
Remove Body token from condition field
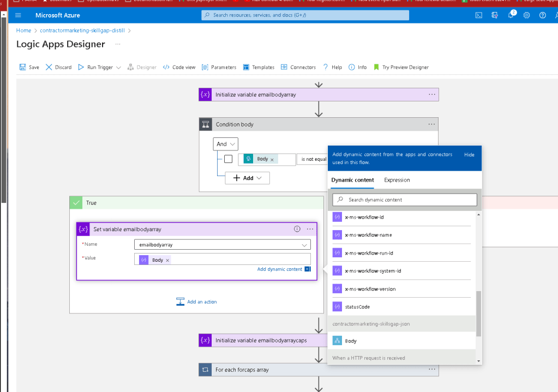coord(272,160)
